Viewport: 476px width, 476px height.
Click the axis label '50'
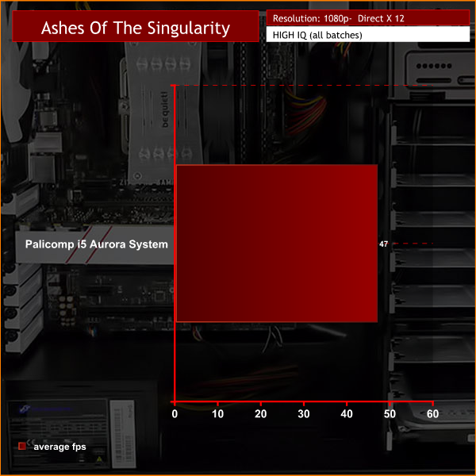[x=390, y=414]
